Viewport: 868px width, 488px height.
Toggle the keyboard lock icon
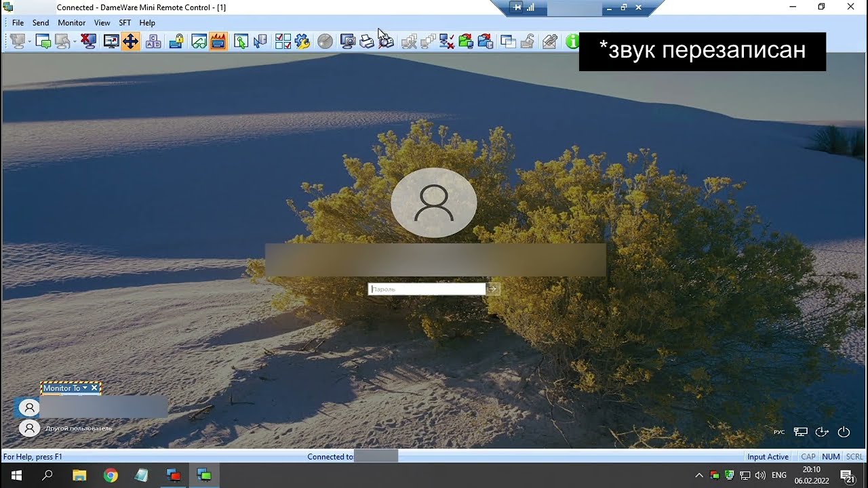pos(176,41)
